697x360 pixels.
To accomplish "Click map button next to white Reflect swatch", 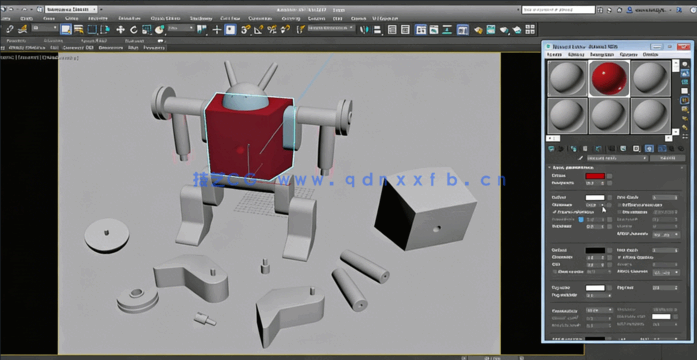I will pos(610,197).
